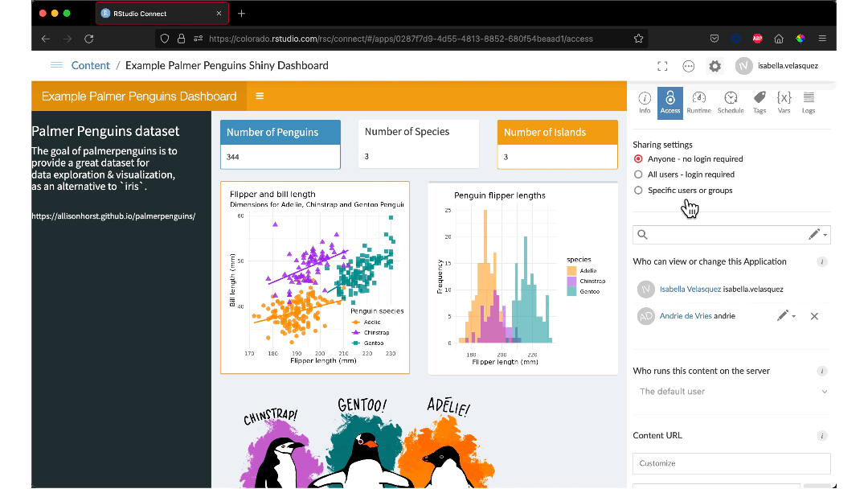Open role dropdown next to Andrie de Vries
868x489 pixels.
coord(786,316)
